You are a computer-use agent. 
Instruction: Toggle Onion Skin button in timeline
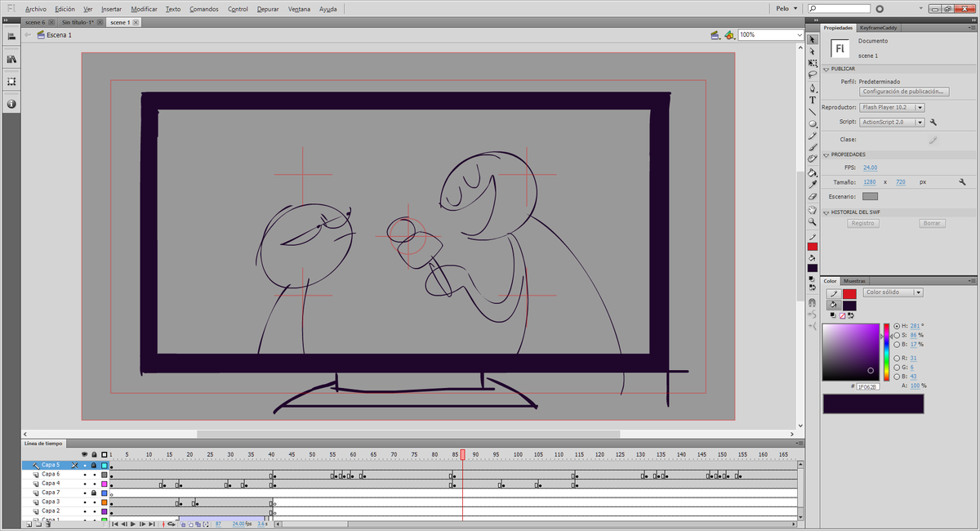(x=183, y=524)
